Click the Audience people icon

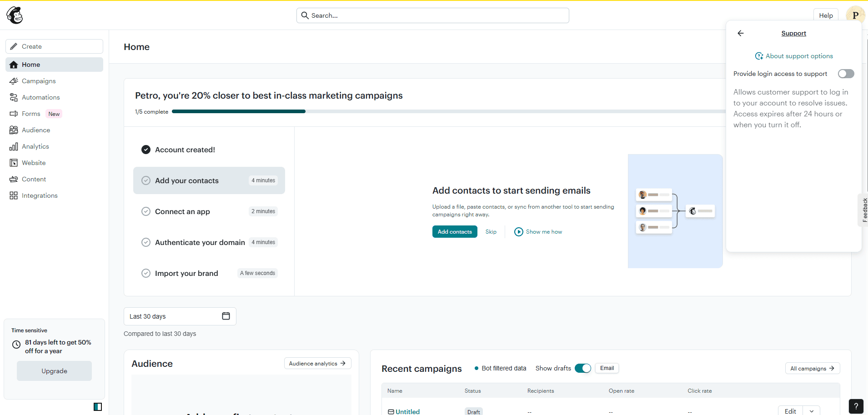pos(14,130)
